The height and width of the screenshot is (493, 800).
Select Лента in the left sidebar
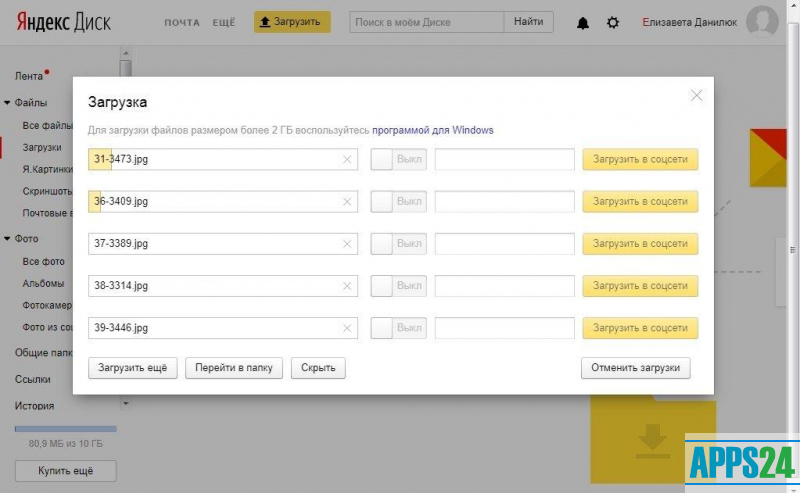pos(29,76)
